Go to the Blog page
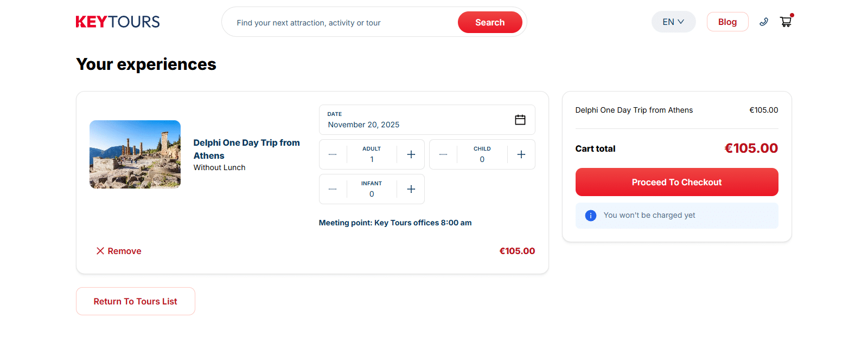Image resolution: width=868 pixels, height=344 pixels. click(727, 22)
